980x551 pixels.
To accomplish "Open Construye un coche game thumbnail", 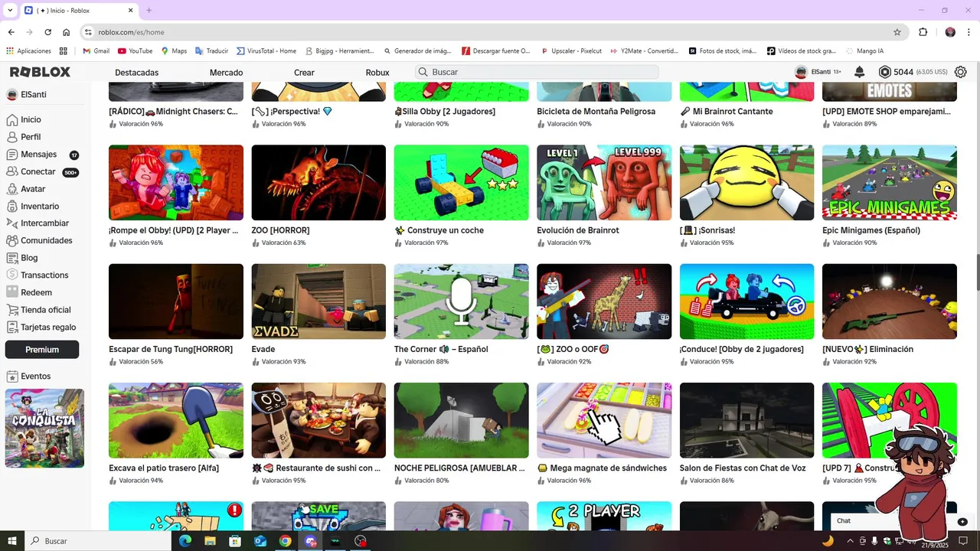I will pyautogui.click(x=462, y=183).
